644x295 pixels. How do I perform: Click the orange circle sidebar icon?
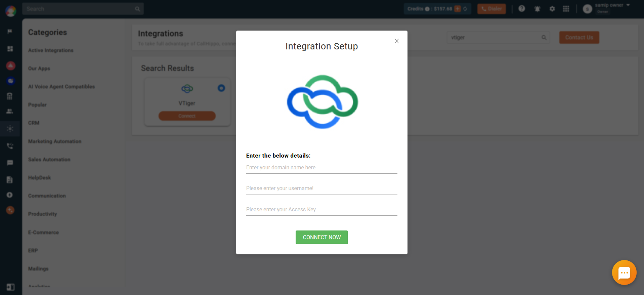10,210
